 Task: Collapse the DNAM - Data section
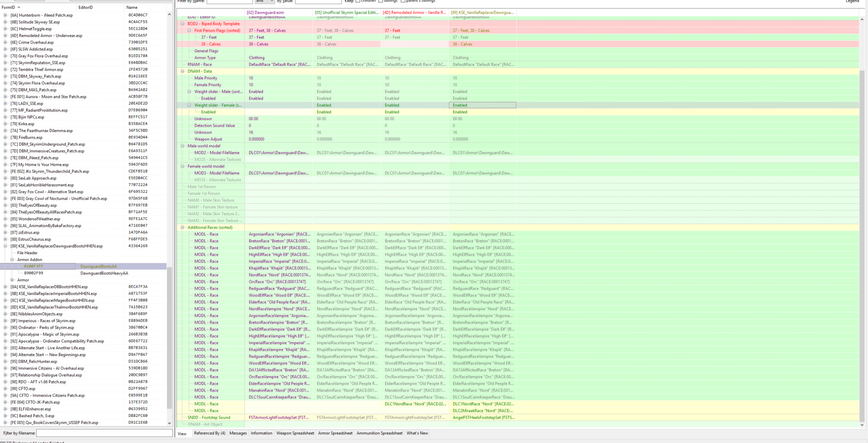coord(183,71)
